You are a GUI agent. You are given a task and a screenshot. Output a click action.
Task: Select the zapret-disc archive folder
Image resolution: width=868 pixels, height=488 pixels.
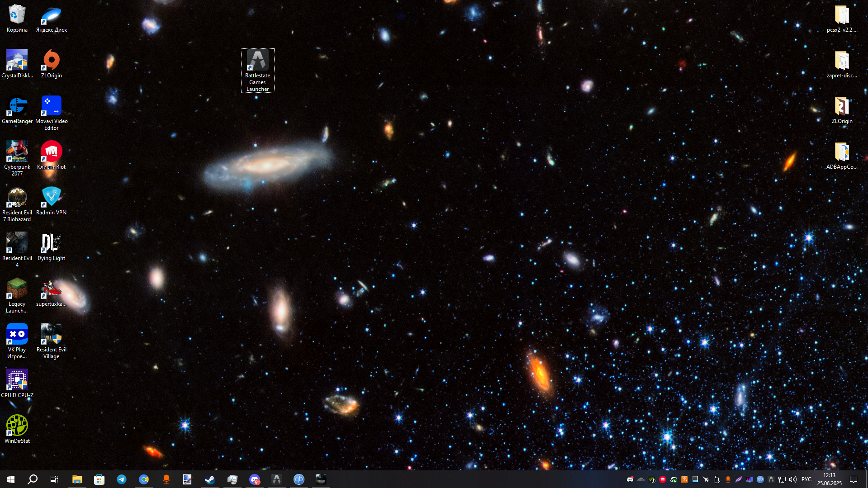point(842,64)
